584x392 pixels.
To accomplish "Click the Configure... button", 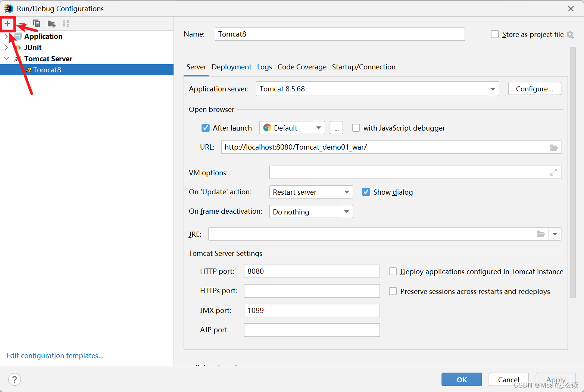I will tap(534, 89).
